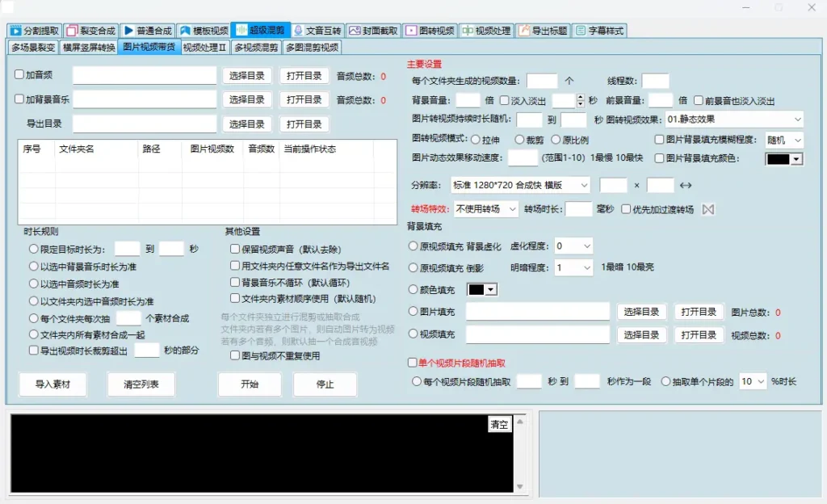
Task: Enable the 加音频 checkbox
Action: (x=19, y=74)
